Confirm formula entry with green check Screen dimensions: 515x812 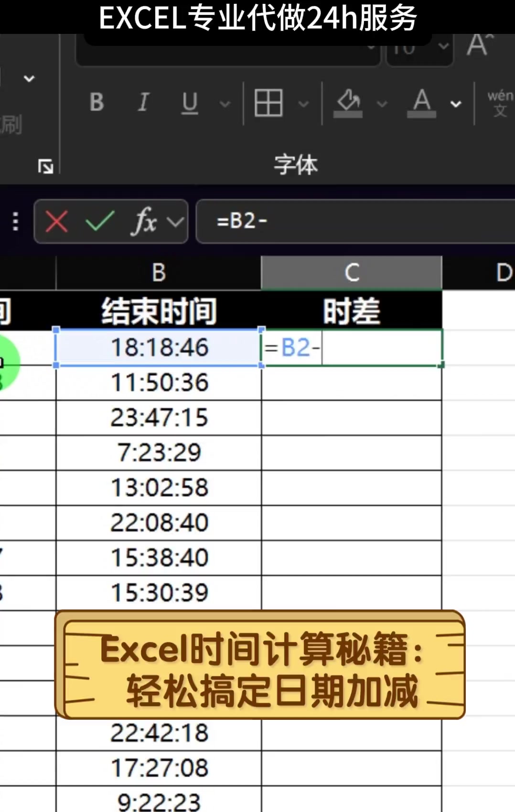coord(99,222)
